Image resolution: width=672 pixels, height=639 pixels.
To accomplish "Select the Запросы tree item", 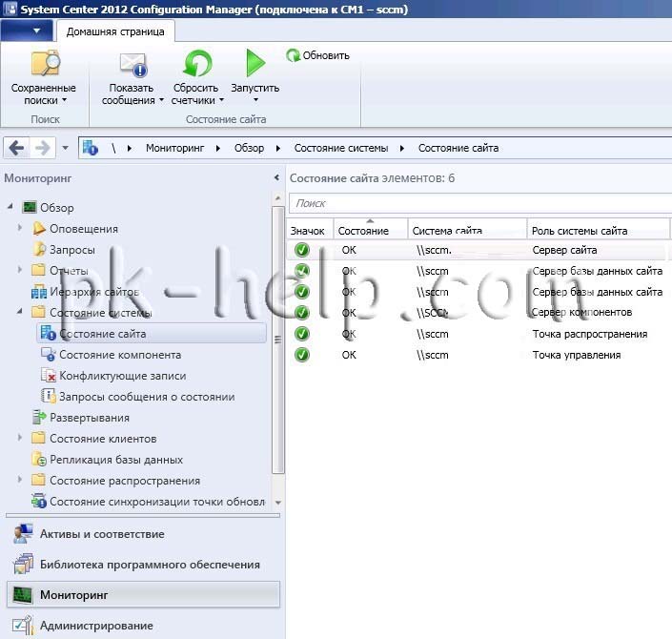I will pos(64,250).
